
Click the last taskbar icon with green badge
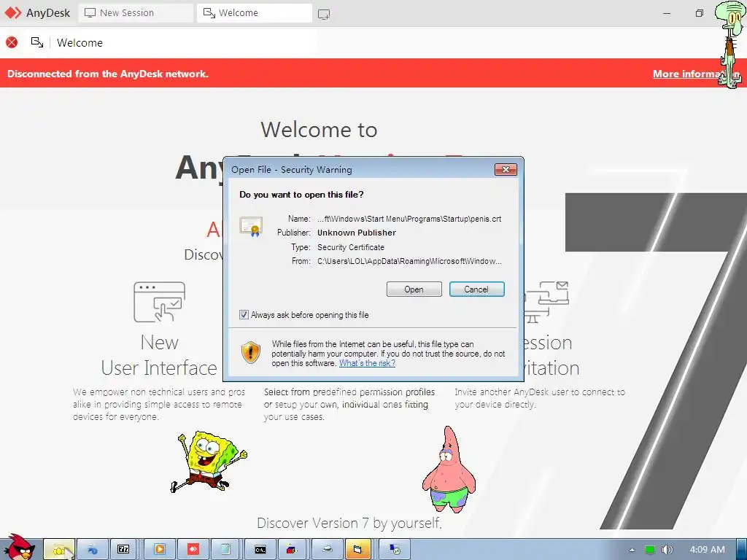pos(395,550)
